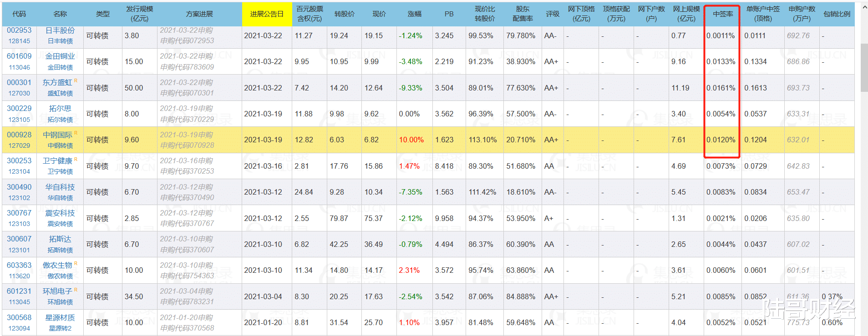This screenshot has height=336, width=868.
Task: Sort by PB column header
Action: (449, 14)
